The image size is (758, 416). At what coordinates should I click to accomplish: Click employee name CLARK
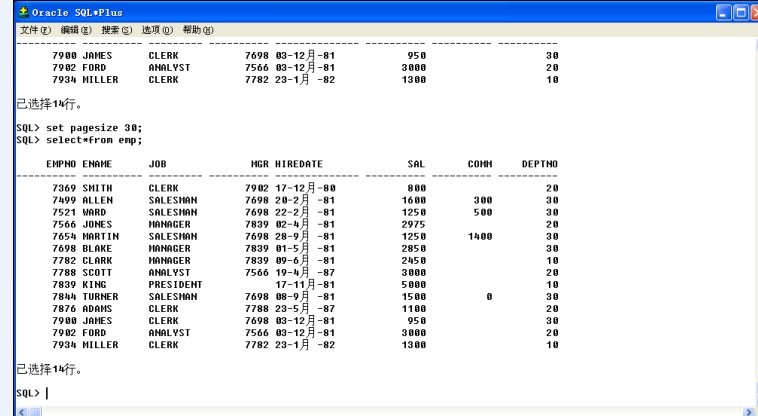click(97, 260)
